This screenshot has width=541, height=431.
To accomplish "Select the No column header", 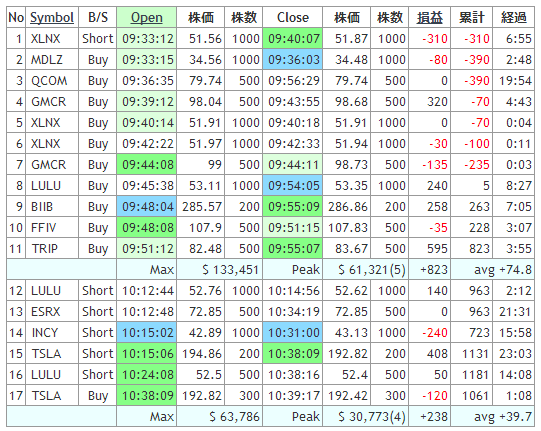I will [16, 17].
